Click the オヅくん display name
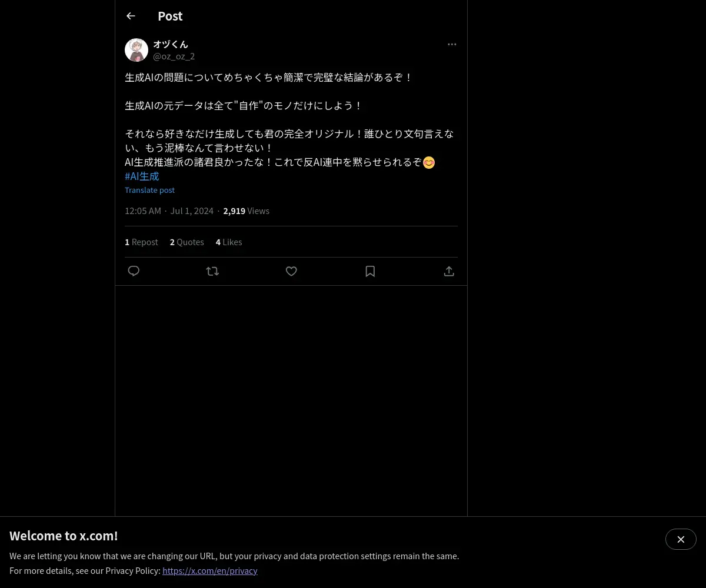 (x=171, y=44)
